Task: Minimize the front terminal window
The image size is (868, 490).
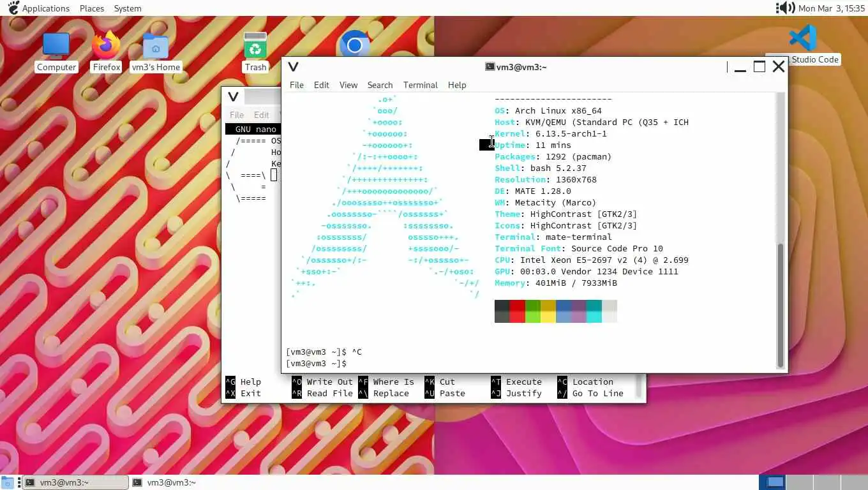Action: 740,66
